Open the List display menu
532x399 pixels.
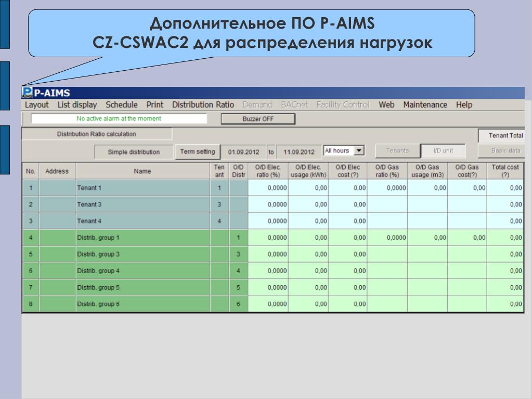coord(77,105)
